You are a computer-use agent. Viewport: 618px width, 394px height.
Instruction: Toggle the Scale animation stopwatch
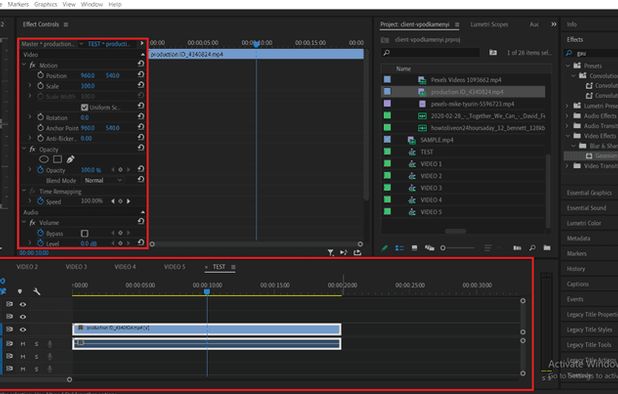click(x=40, y=85)
